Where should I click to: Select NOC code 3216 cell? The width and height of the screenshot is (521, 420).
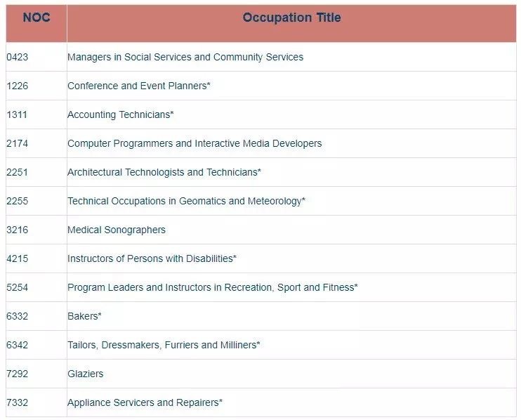[x=18, y=230]
